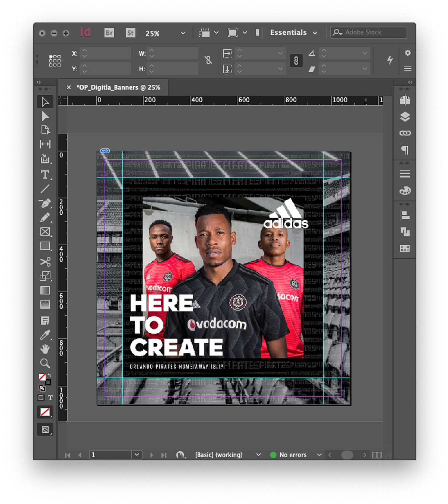The image size is (448, 504).
Task: Expand the toolbox with double arrows
Action: click(x=38, y=82)
